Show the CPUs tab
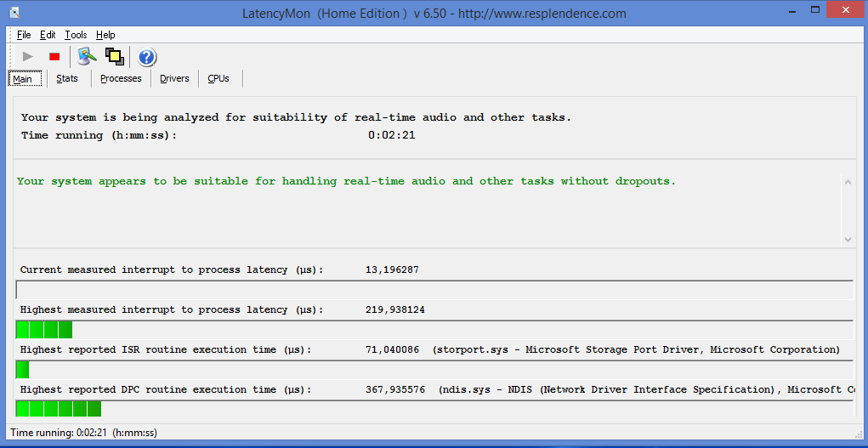Viewport: 868px width, 448px height. pyautogui.click(x=218, y=78)
